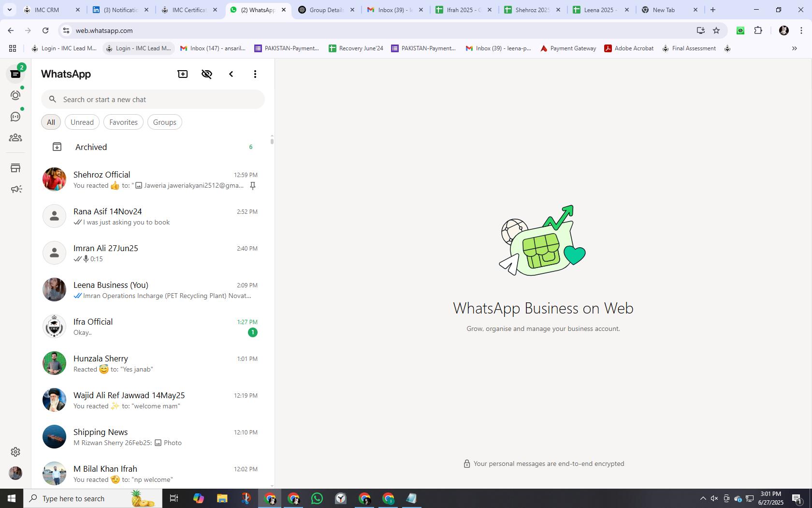812x508 pixels.
Task: Reload the WhatsApp page
Action: click(45, 30)
